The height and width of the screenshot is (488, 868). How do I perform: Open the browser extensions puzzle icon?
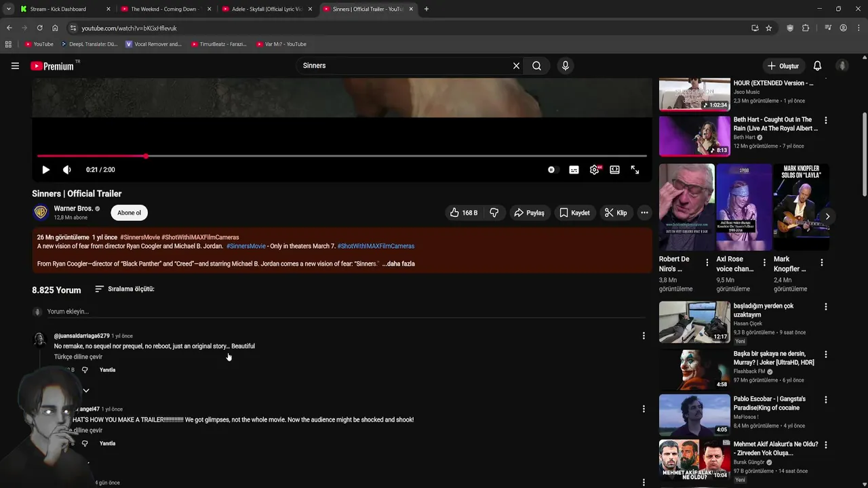click(806, 28)
